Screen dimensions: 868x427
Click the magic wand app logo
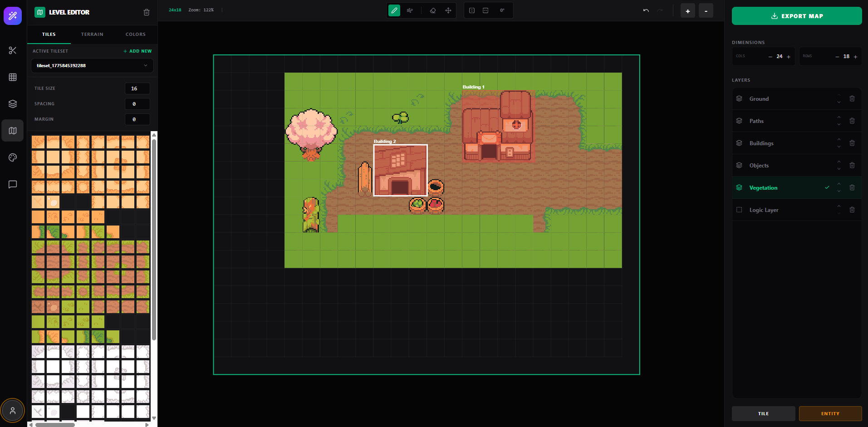[13, 16]
